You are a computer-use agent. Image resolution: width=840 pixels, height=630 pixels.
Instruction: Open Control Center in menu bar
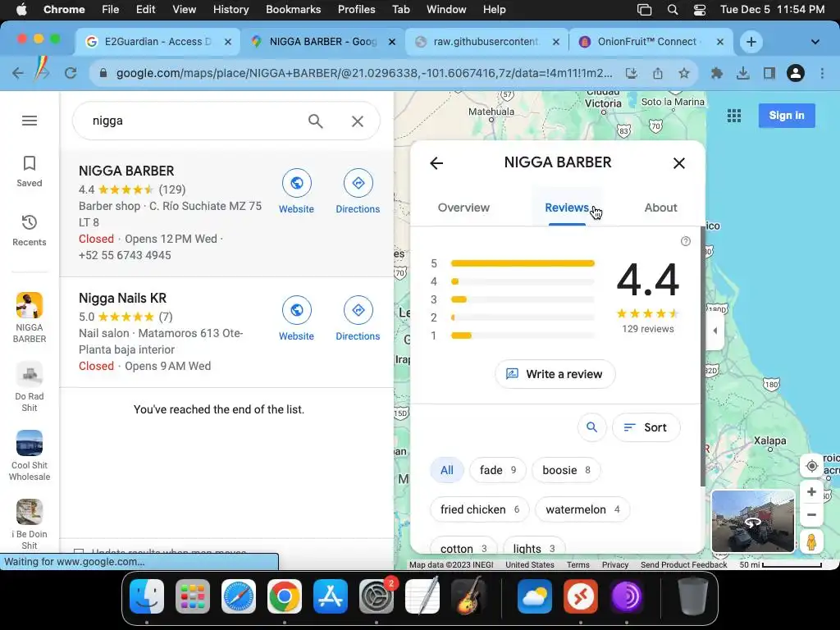point(700,9)
